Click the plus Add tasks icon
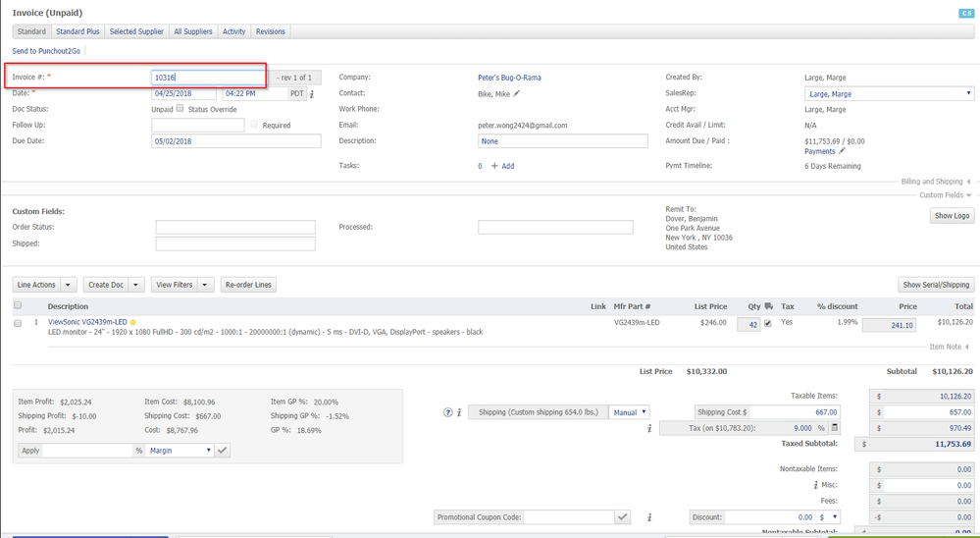Image resolution: width=980 pixels, height=538 pixels. (x=494, y=166)
